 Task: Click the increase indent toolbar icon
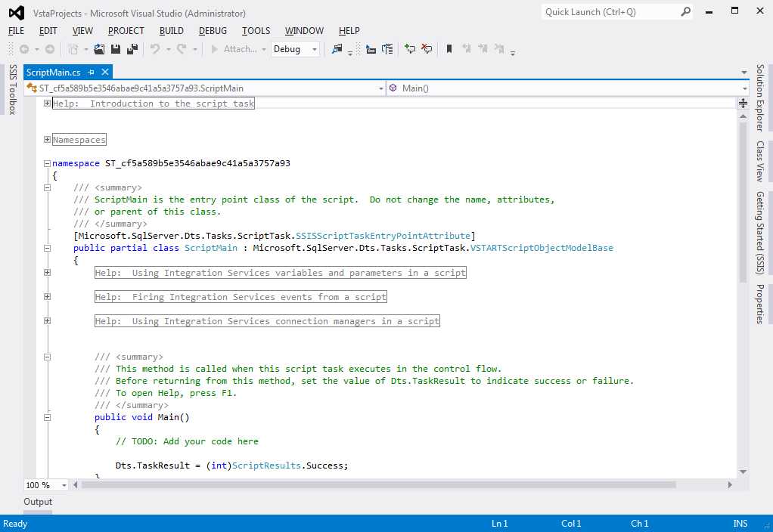pyautogui.click(x=371, y=49)
